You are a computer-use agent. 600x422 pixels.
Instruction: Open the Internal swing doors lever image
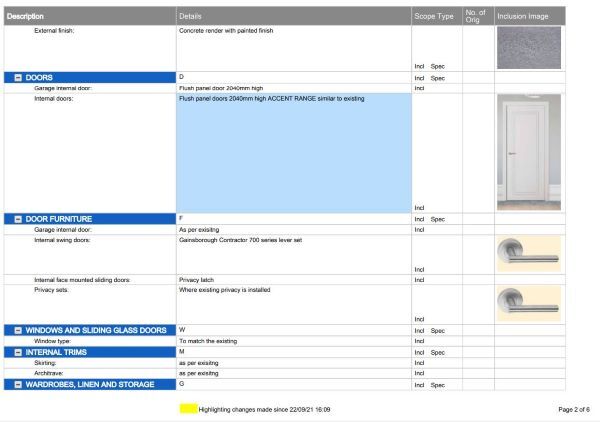pyautogui.click(x=529, y=254)
